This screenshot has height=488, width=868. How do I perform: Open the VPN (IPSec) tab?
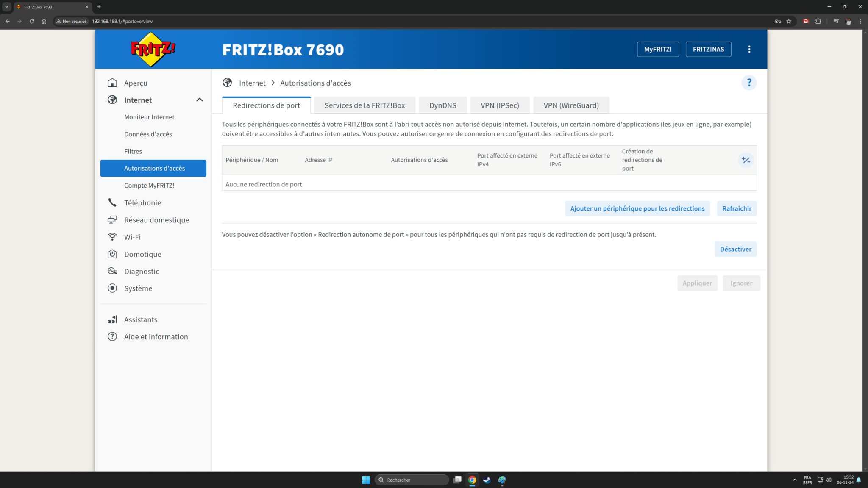[x=500, y=105]
